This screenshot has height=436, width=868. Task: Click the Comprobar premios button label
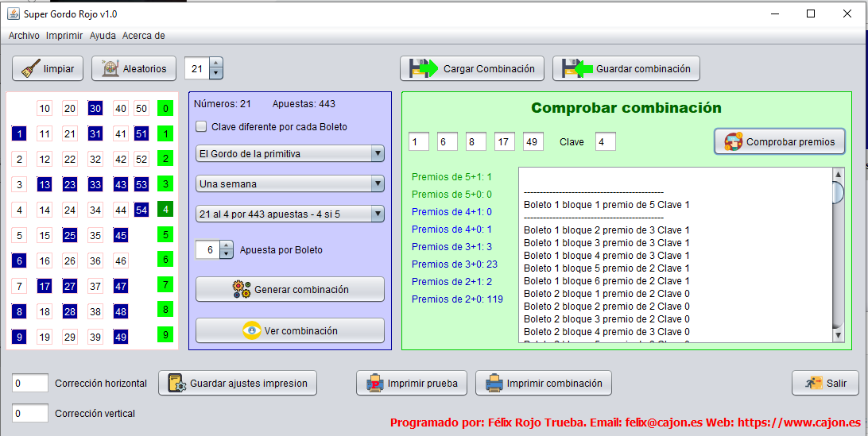pos(790,141)
